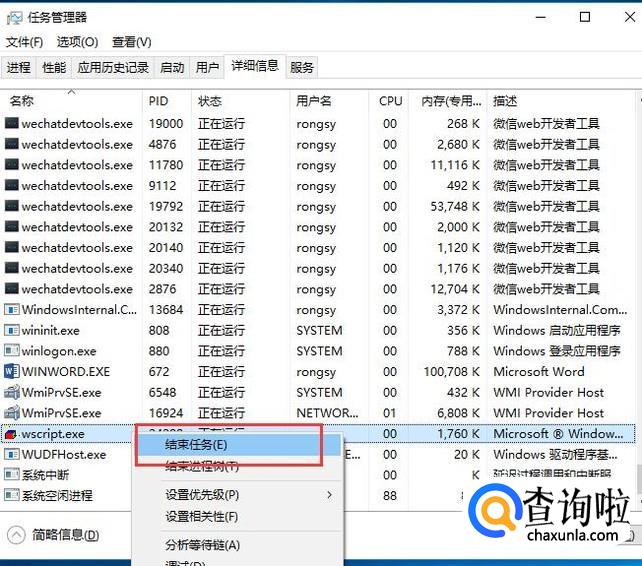Click icon of wechatdevtools.exe PID 4876
The width and height of the screenshot is (642, 566).
pyautogui.click(x=11, y=144)
